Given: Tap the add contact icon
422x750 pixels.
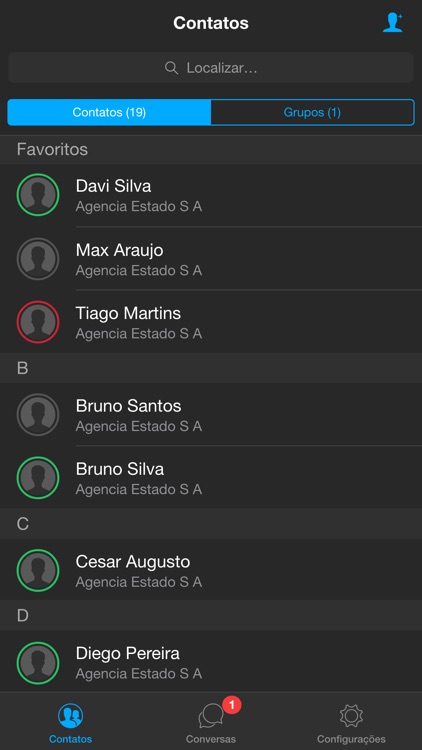Looking at the screenshot, I should click(392, 22).
